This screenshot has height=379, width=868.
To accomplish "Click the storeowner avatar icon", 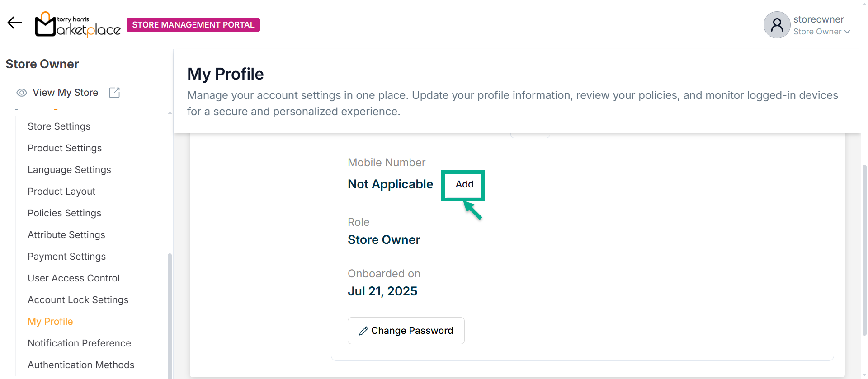I will click(777, 25).
